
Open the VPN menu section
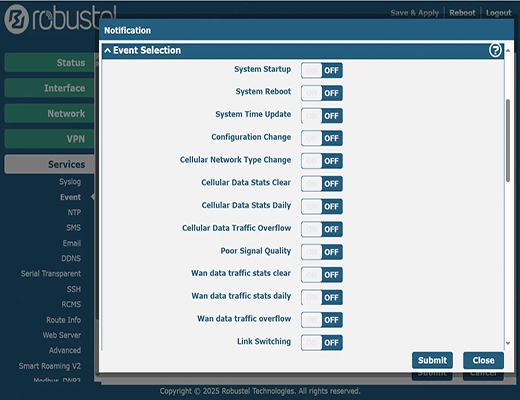point(49,139)
